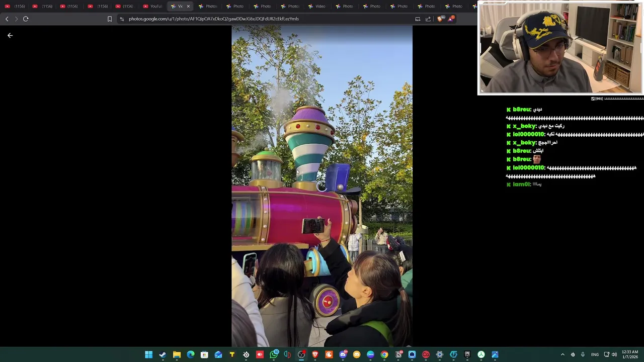Click username iam0i in chat
This screenshot has height=362, width=644.
(x=521, y=185)
